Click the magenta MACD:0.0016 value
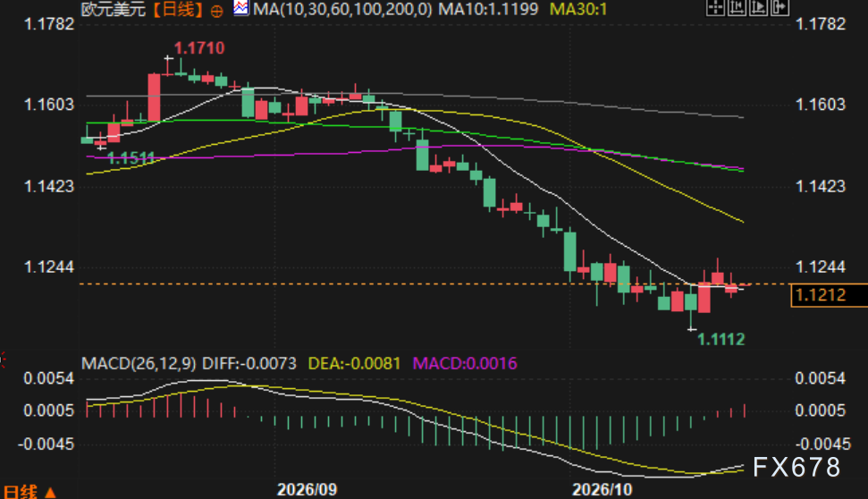Viewport: 868px width, 499px height. 465,363
